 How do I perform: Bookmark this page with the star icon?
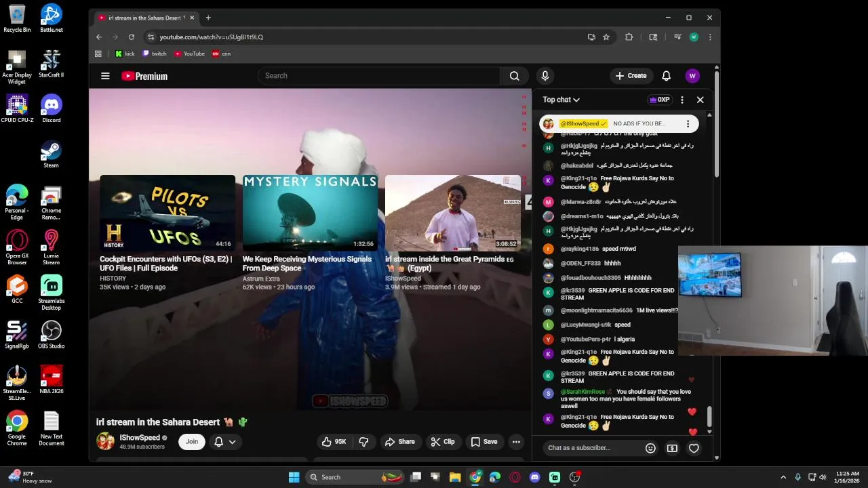(606, 37)
